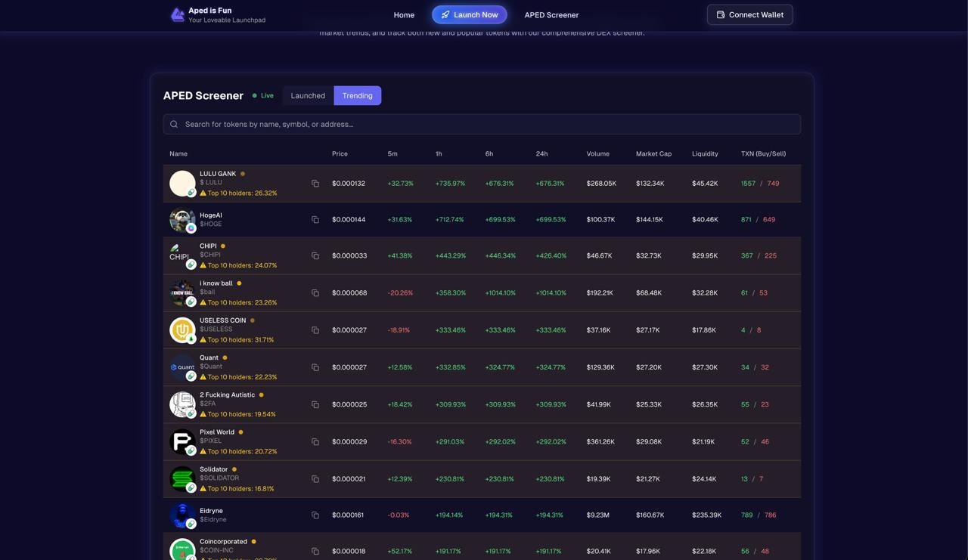Click the $235.39K liquidity value
968x560 pixels.
pos(706,515)
